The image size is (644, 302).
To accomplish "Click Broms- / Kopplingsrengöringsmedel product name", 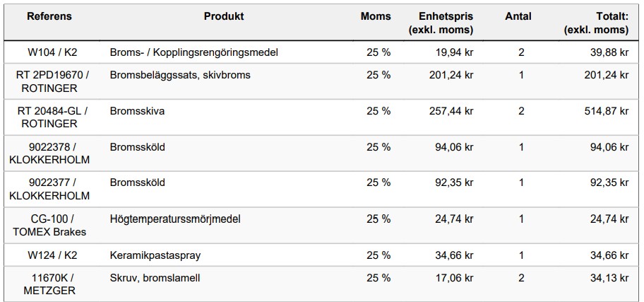I will pyautogui.click(x=194, y=52).
